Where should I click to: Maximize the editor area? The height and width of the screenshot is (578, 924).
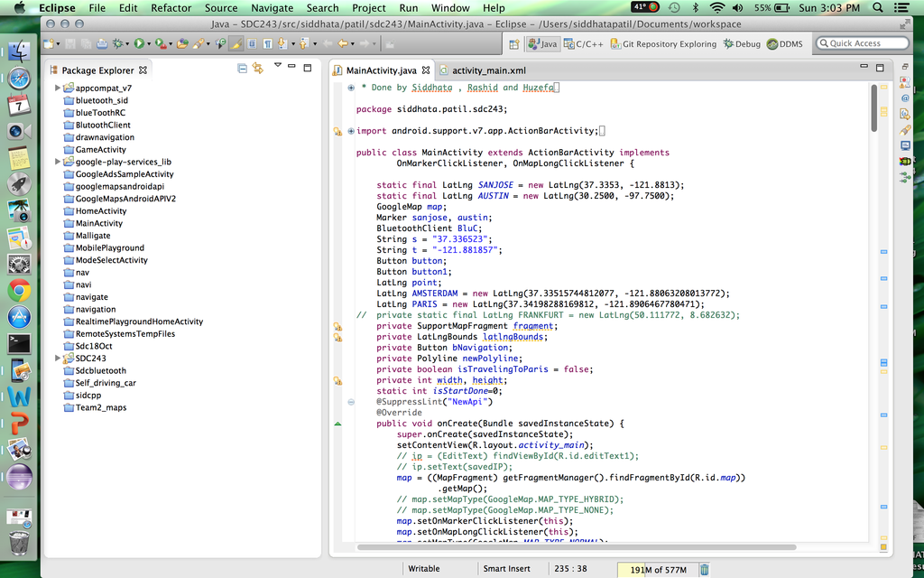click(x=880, y=67)
